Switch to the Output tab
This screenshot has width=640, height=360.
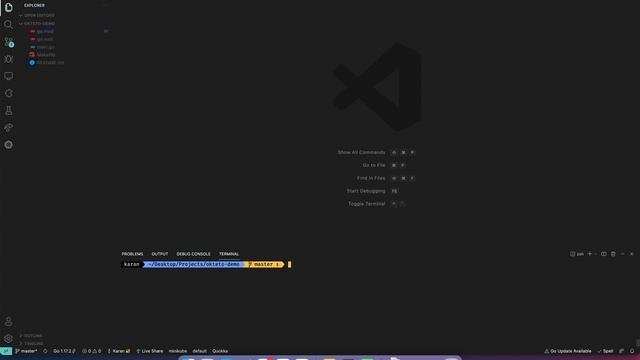coord(160,254)
